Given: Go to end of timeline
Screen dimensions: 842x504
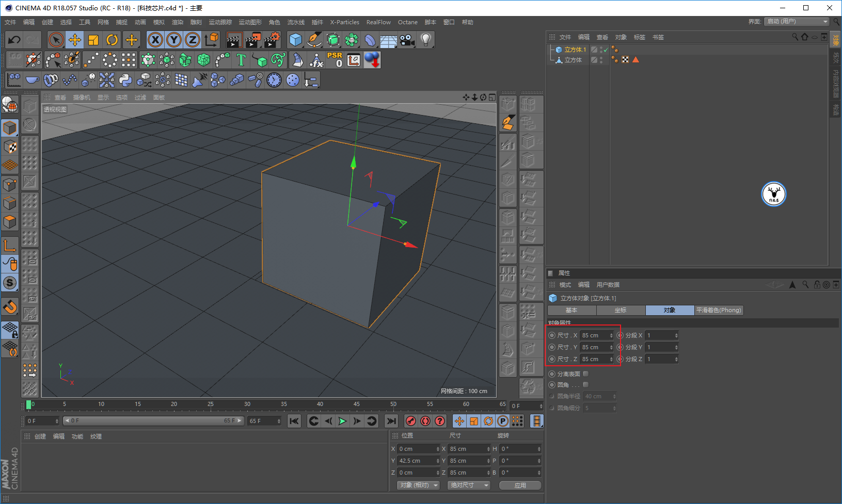Looking at the screenshot, I should tap(391, 421).
